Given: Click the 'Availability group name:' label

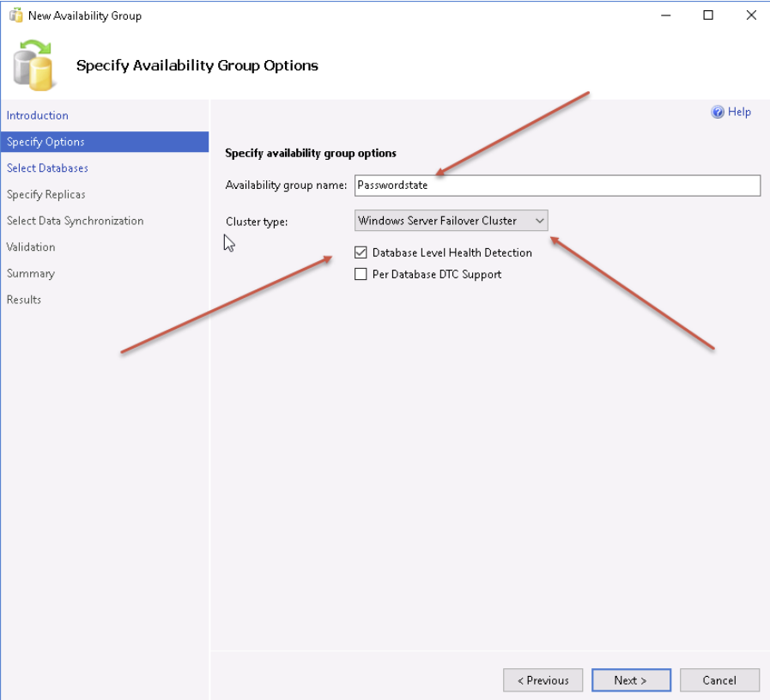Looking at the screenshot, I should coord(286,186).
